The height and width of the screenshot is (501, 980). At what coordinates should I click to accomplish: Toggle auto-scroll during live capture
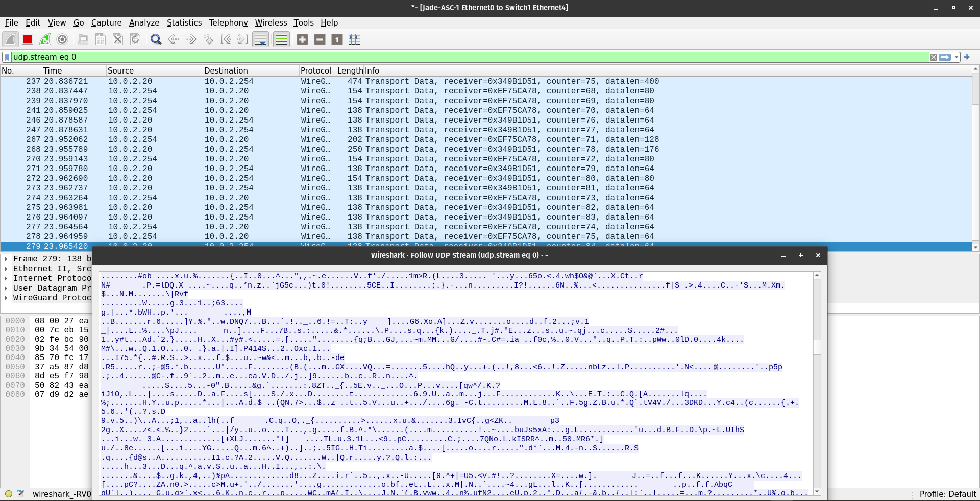tap(261, 39)
